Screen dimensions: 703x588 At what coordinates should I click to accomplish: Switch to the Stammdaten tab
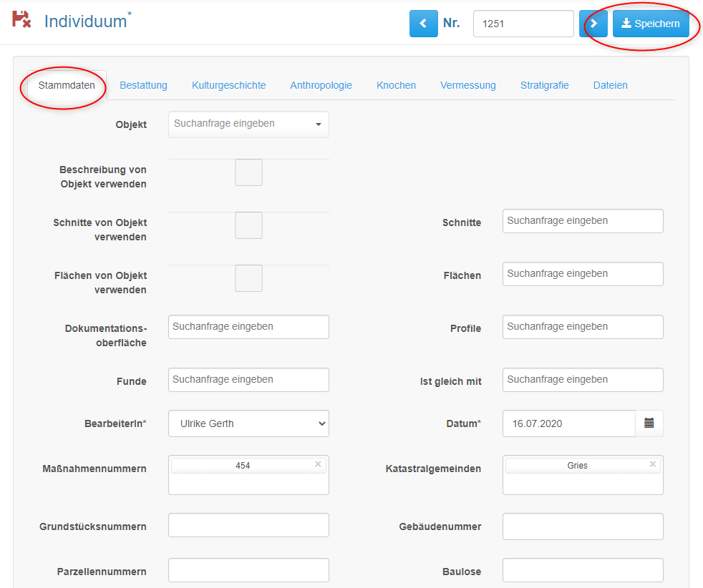(67, 85)
